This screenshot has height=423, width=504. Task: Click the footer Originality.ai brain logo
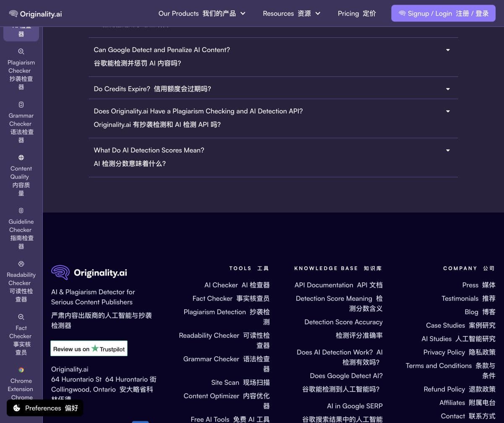(x=60, y=272)
